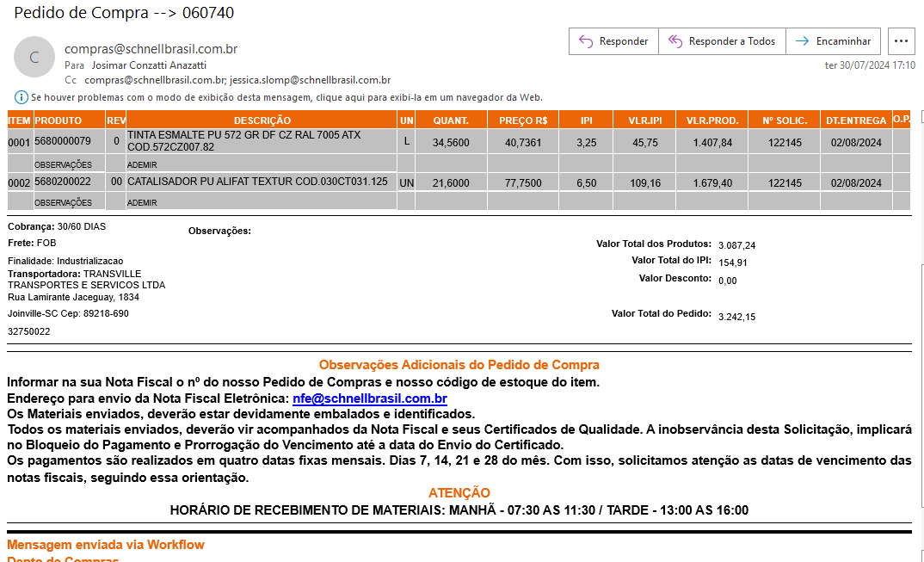Click the info icon in the message bar
Screen dimensions: 924x562
[21, 97]
